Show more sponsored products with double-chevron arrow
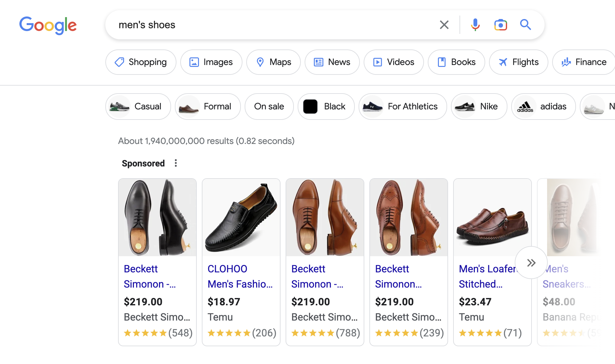Viewport: 615px width, 364px height. [x=531, y=263]
